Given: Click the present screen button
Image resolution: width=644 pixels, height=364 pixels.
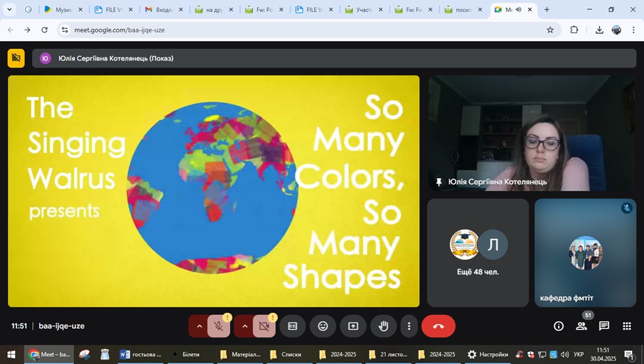Looking at the screenshot, I should (x=353, y=326).
